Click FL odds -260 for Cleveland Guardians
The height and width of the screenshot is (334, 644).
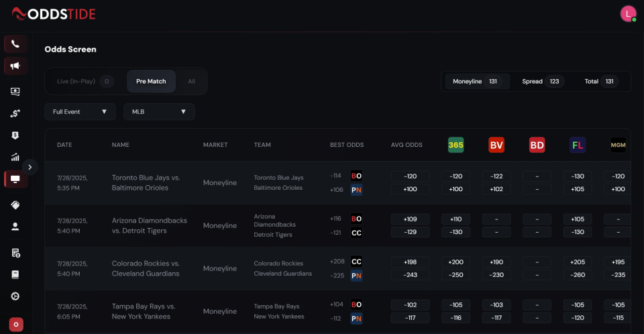[578, 275]
